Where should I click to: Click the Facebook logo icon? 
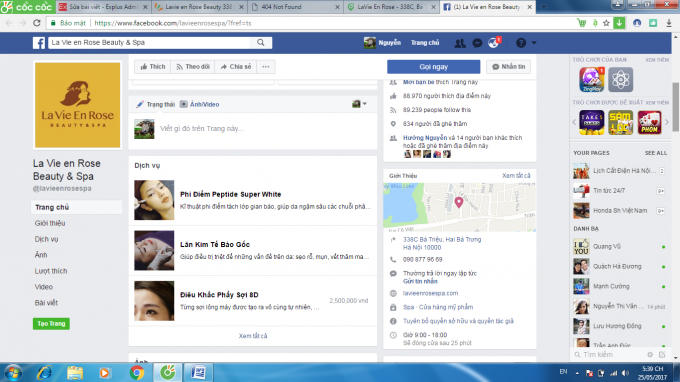pyautogui.click(x=39, y=42)
